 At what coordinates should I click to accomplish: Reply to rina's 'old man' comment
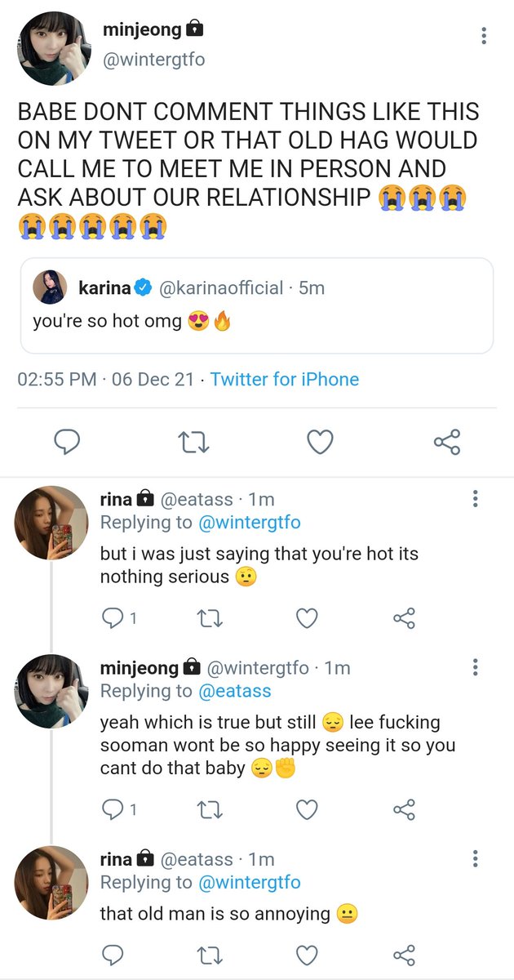[x=112, y=954]
